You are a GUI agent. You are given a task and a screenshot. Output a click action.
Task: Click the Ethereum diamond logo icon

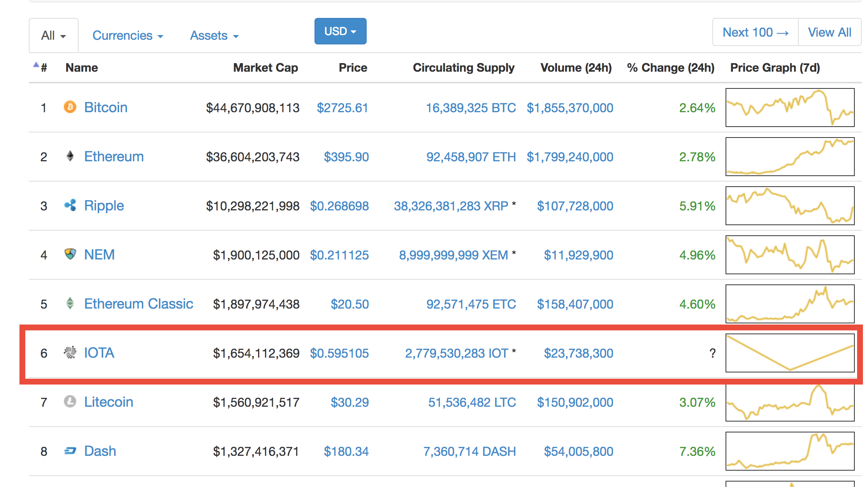[70, 156]
